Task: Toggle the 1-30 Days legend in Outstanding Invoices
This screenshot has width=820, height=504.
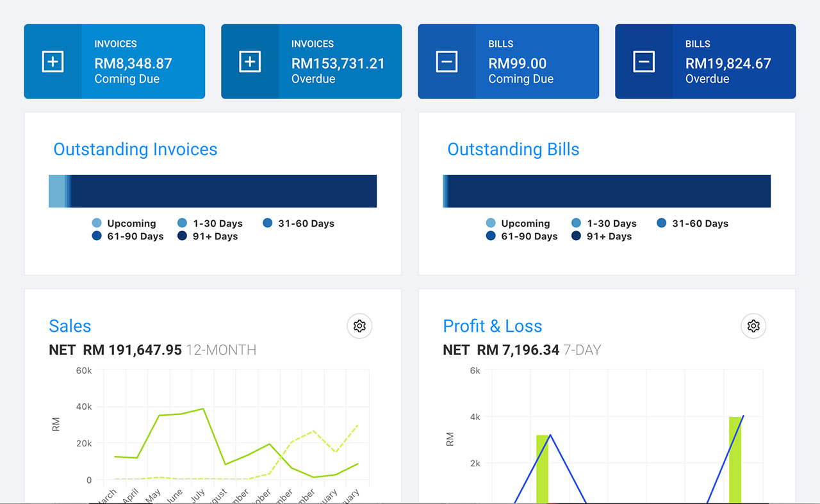Action: [183, 223]
